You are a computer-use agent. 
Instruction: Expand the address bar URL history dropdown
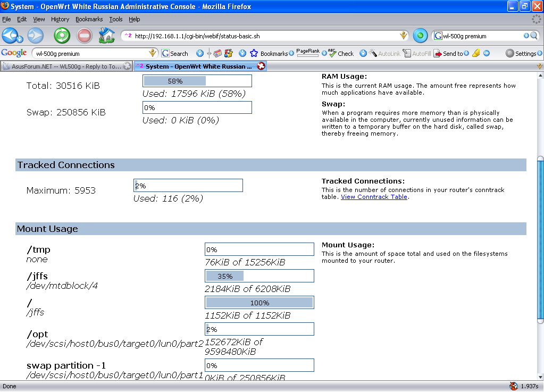point(404,36)
